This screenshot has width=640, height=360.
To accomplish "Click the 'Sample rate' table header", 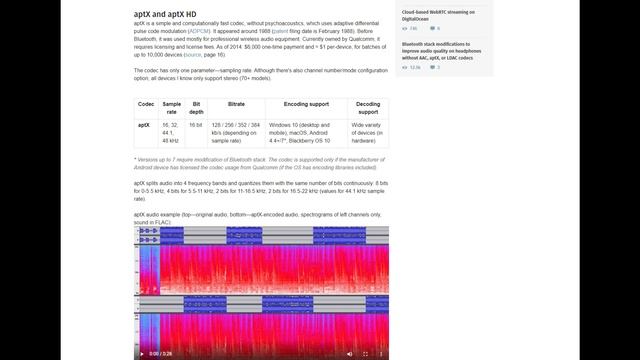I will coord(171,108).
